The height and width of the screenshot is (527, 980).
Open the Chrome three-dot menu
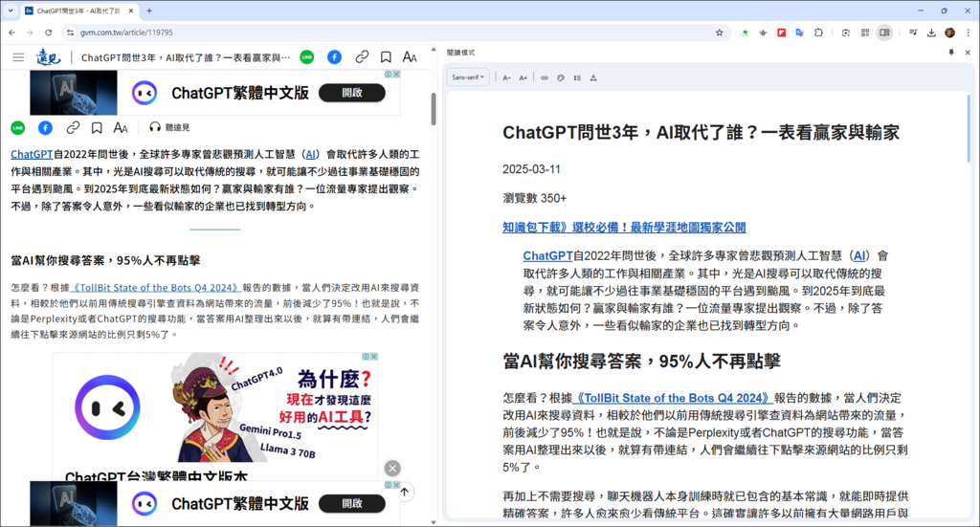(969, 33)
